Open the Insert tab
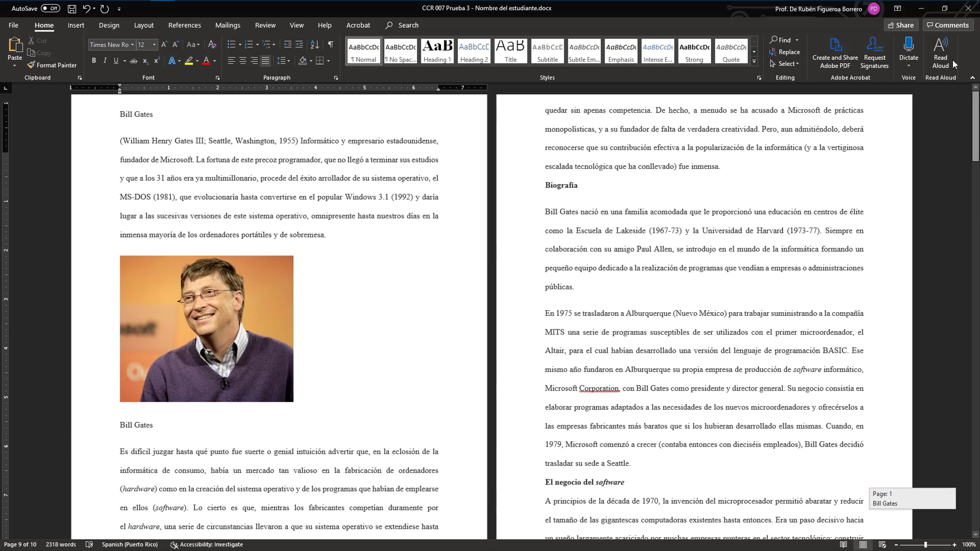This screenshot has height=551, width=980. (76, 25)
